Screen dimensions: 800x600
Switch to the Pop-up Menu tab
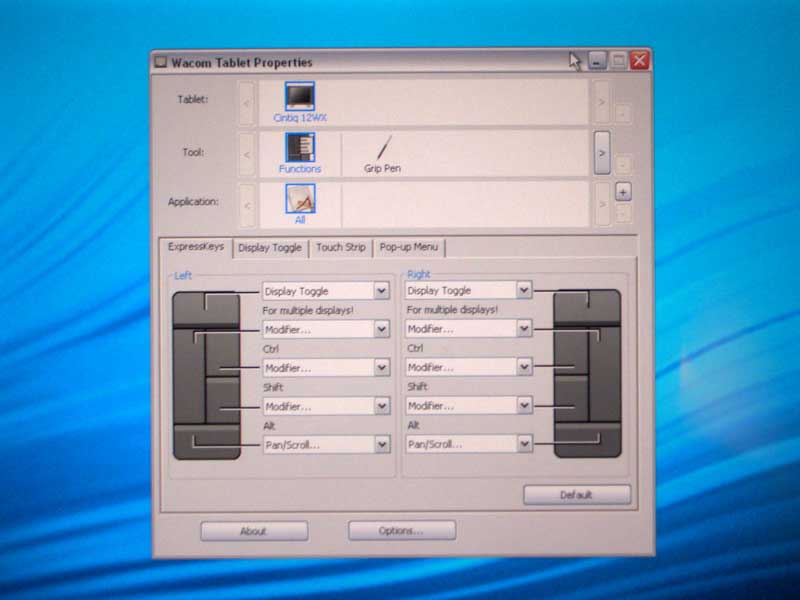point(409,247)
